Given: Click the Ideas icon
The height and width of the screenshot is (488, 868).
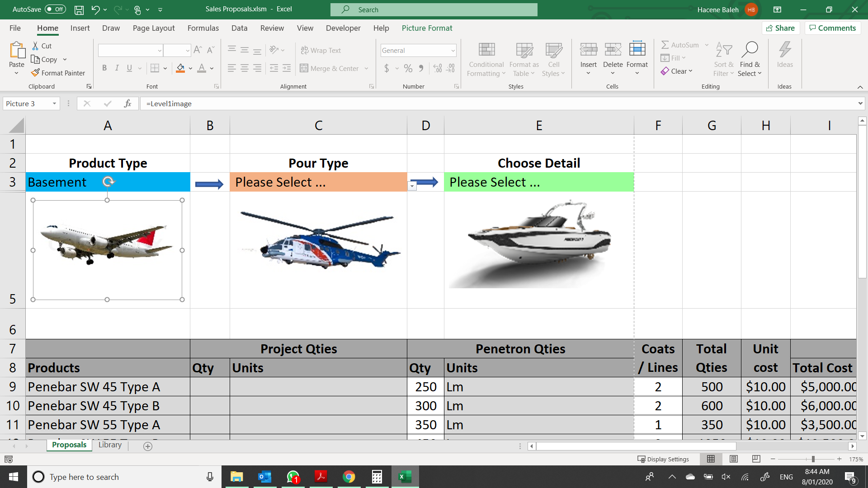Looking at the screenshot, I should [x=785, y=54].
